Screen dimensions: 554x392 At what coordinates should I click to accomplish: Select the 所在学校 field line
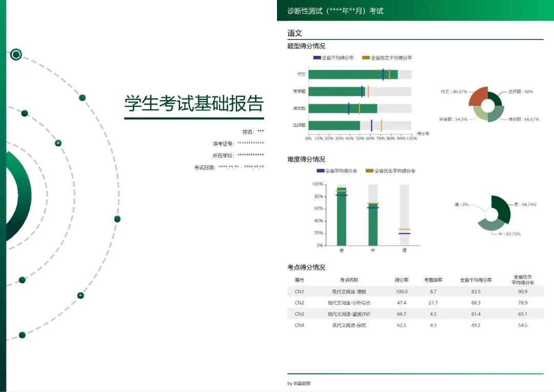point(238,155)
